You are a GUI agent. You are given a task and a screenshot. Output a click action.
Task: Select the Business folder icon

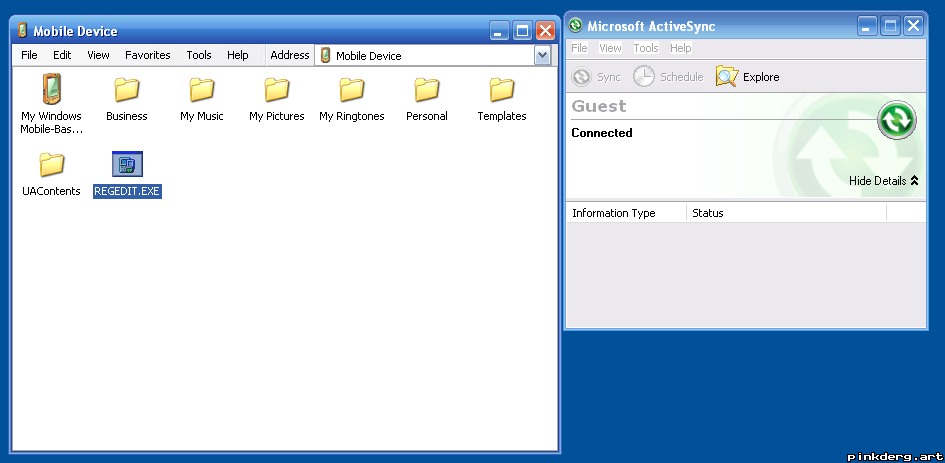[x=127, y=90]
